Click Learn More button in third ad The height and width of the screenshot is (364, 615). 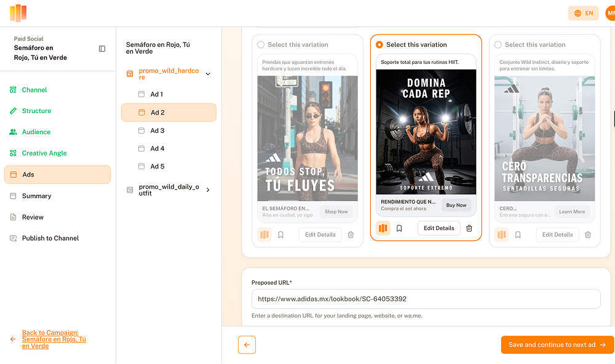572,212
